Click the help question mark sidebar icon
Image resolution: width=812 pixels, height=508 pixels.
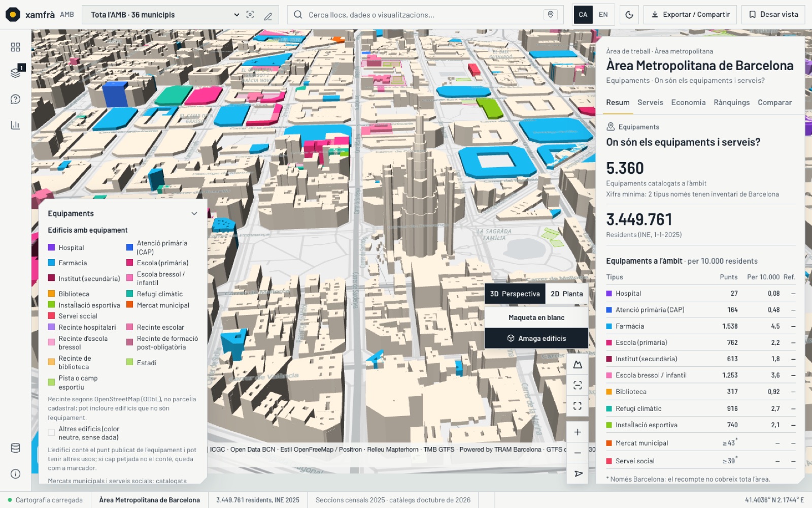click(15, 99)
